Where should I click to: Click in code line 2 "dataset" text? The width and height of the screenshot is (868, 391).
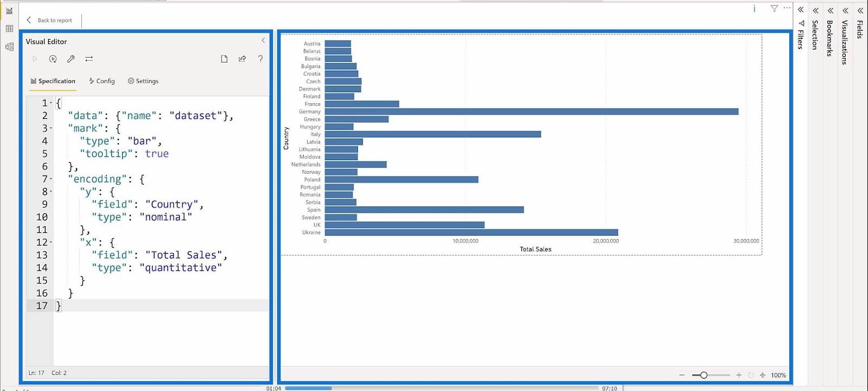196,116
